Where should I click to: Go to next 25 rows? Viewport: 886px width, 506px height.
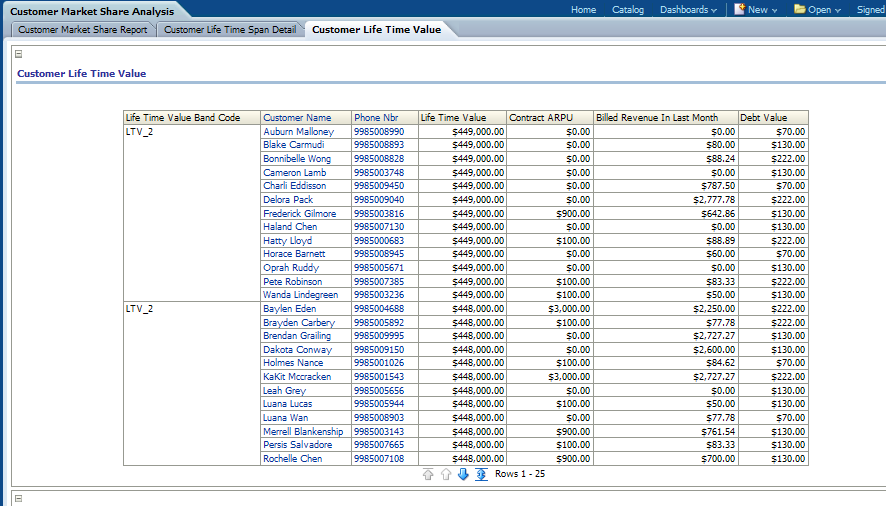[x=463, y=474]
